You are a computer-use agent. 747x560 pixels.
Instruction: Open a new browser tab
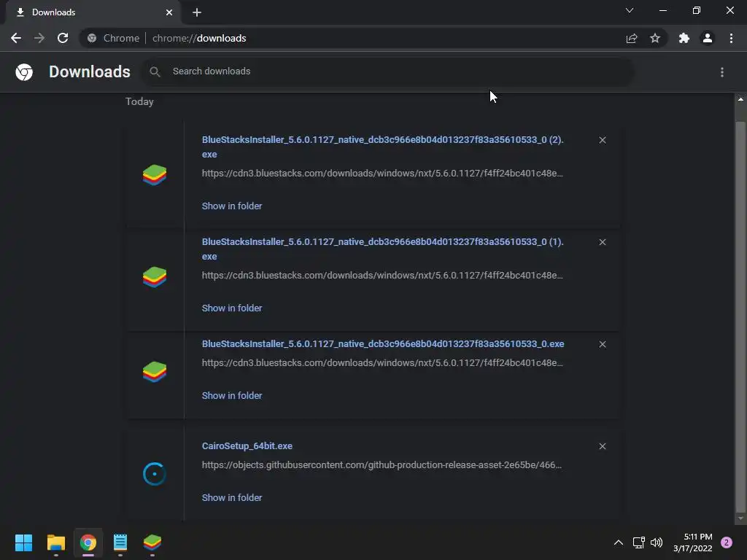(197, 12)
